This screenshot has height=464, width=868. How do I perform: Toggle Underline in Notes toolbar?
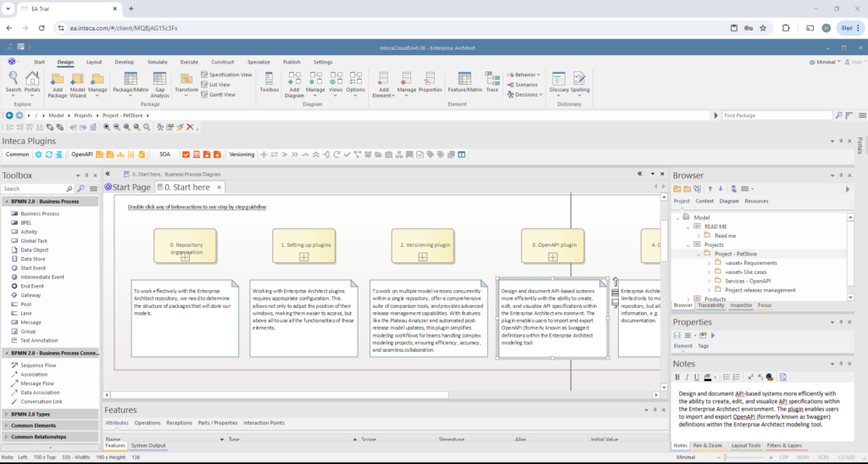point(697,377)
